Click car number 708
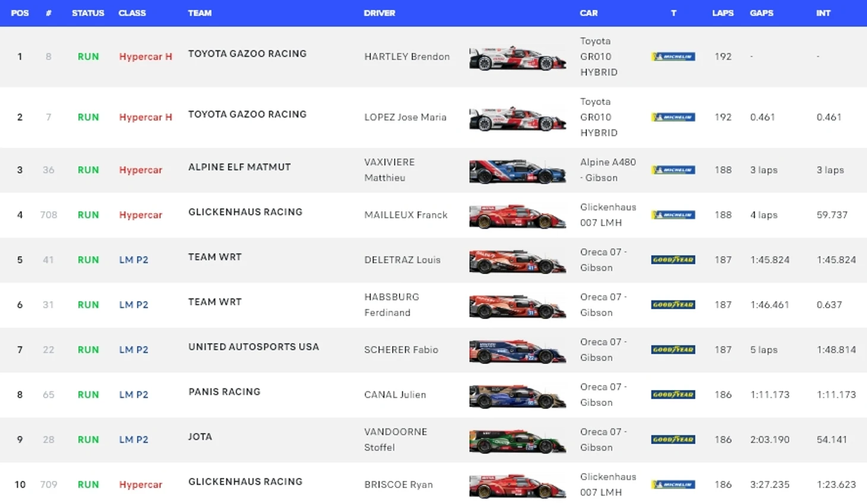Screen dimensions: 867x504 pyautogui.click(x=49, y=215)
